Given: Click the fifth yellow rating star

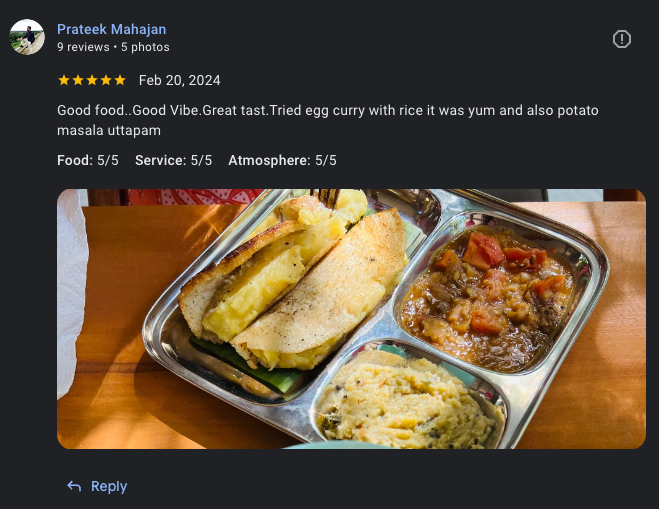Looking at the screenshot, I should point(120,80).
